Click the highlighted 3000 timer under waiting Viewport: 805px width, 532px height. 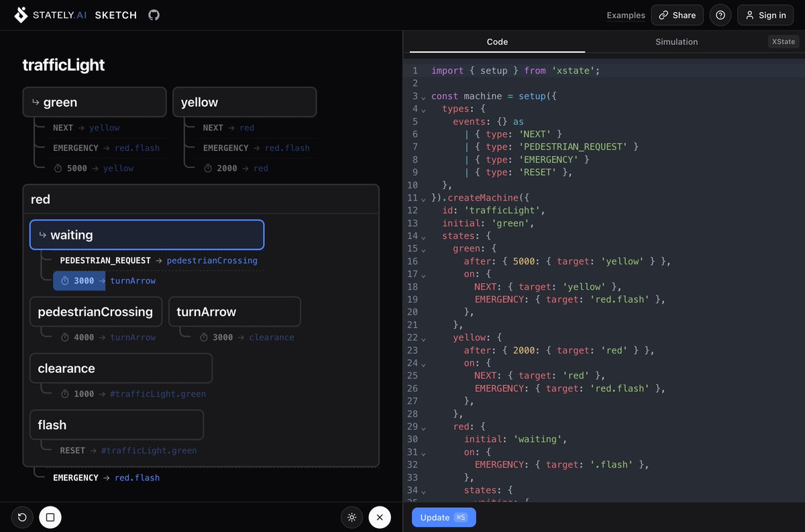click(x=79, y=280)
